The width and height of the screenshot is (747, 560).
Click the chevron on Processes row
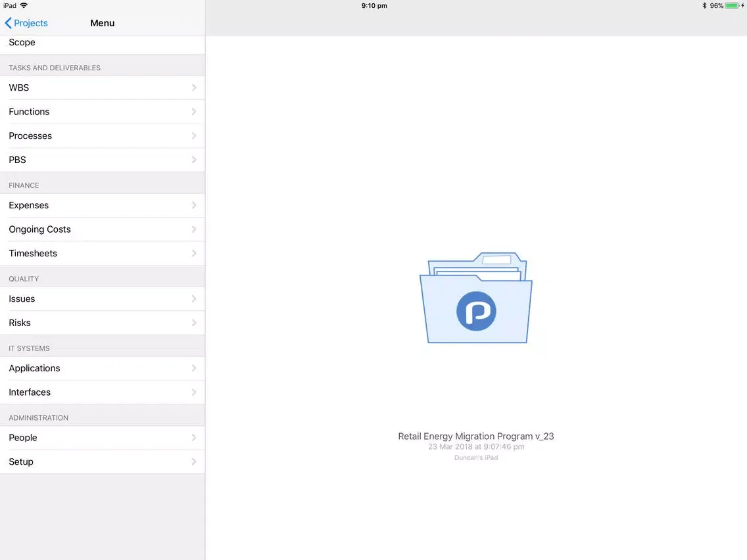coord(194,135)
